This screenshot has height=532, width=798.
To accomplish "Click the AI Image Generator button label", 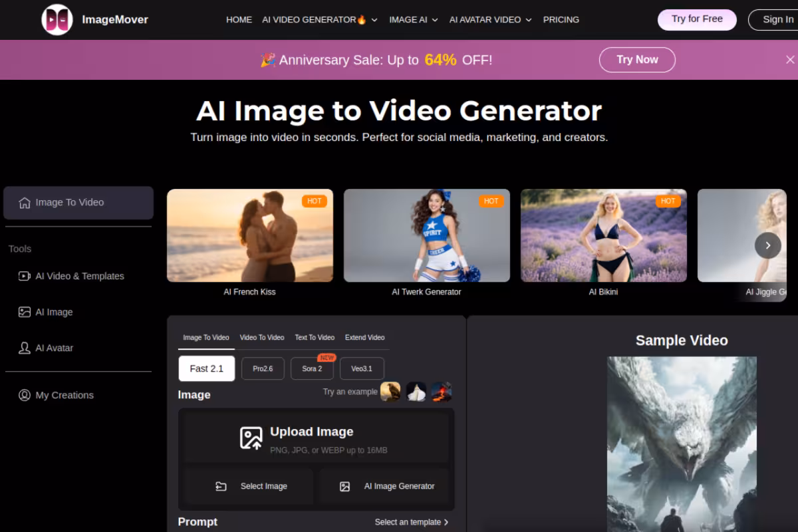I will pos(399,487).
